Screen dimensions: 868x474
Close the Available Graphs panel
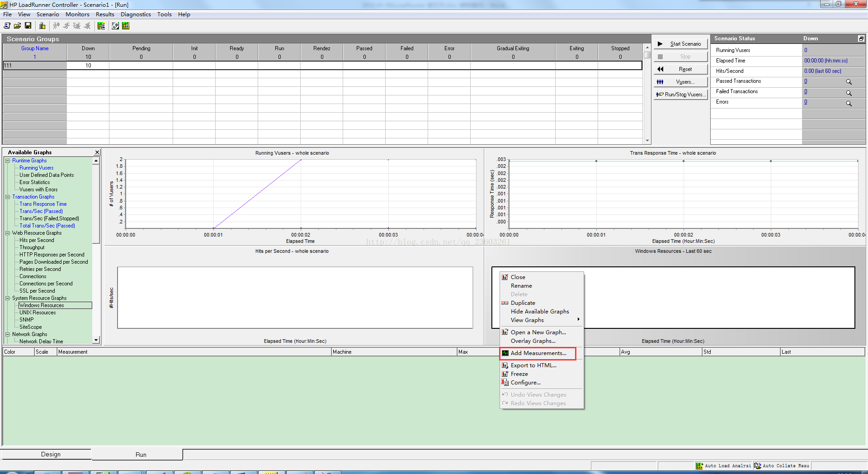click(97, 152)
